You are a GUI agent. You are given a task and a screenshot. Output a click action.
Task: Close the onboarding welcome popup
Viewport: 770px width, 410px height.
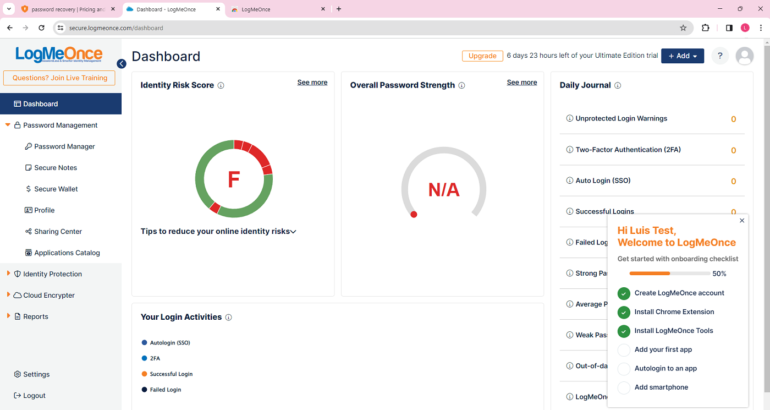tap(741, 220)
